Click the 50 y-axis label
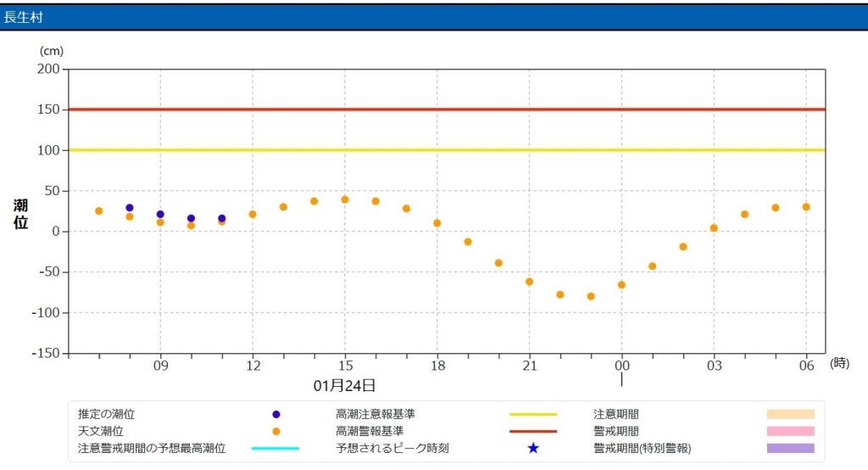This screenshot has width=868, height=470. coord(52,191)
